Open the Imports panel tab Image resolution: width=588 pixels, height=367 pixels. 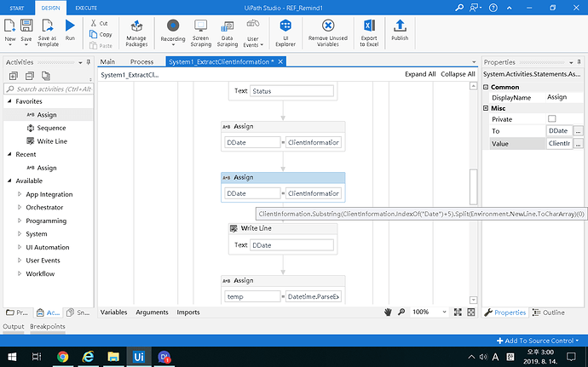(188, 313)
